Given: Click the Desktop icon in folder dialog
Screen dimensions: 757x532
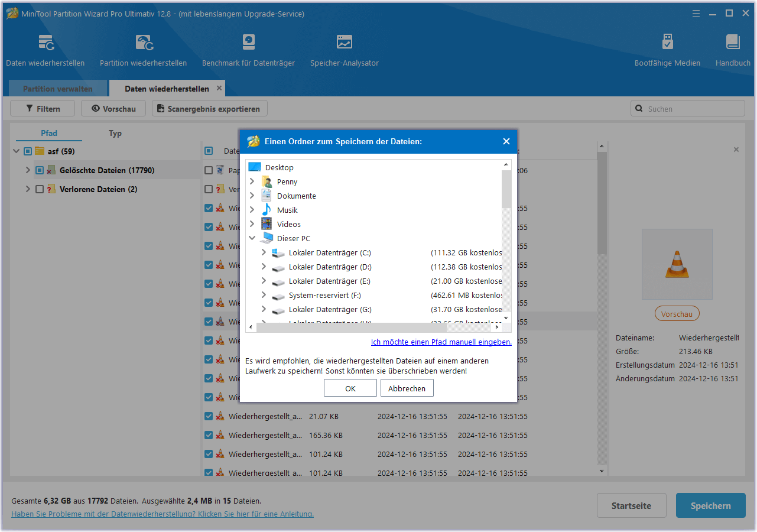Looking at the screenshot, I should 255,167.
